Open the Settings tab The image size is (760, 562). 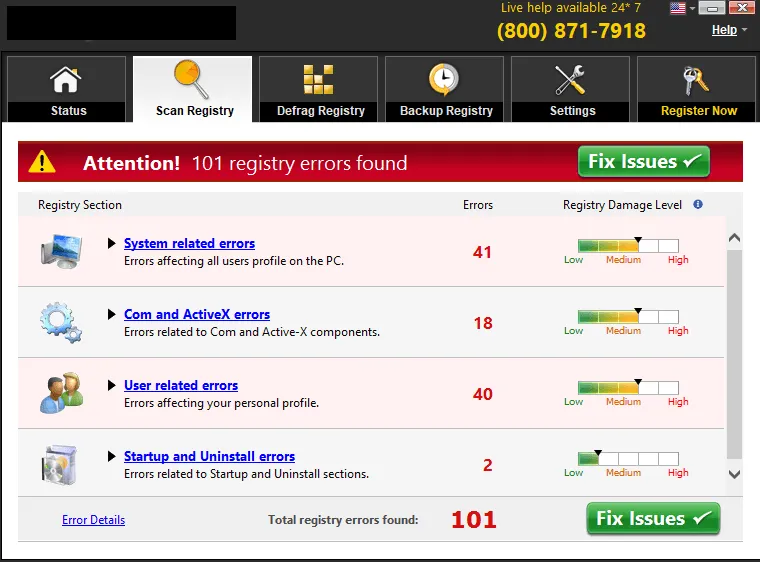click(x=570, y=89)
